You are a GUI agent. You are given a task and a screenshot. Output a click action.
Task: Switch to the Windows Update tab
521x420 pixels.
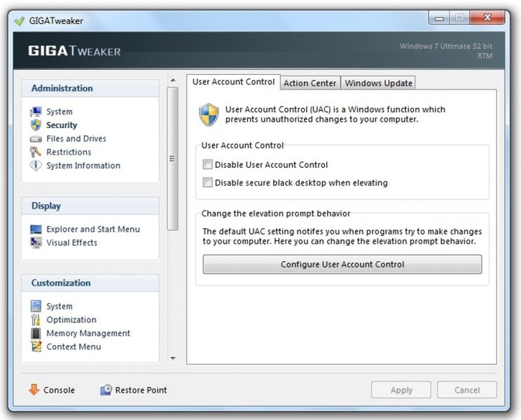378,83
